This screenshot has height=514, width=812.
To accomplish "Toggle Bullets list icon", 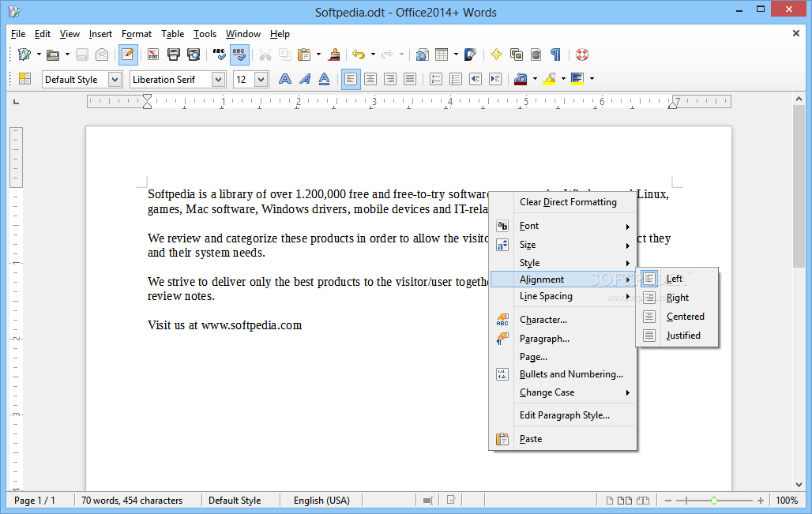I will pos(456,79).
